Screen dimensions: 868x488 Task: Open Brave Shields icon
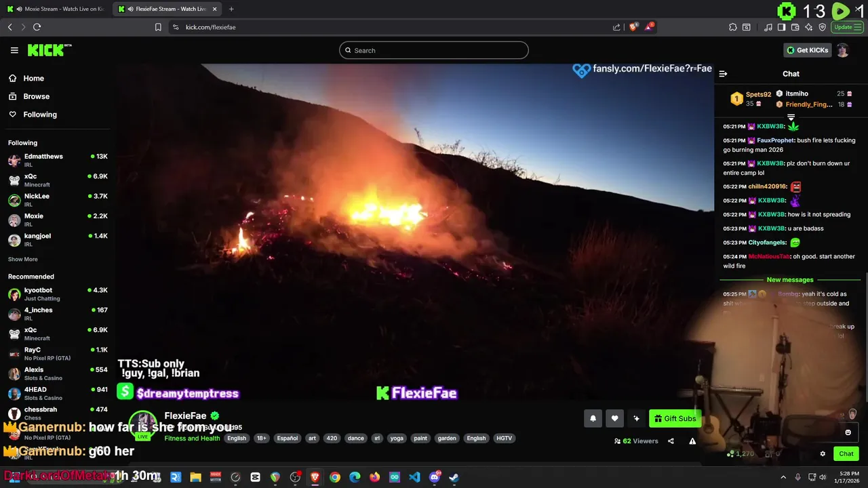pyautogui.click(x=633, y=27)
